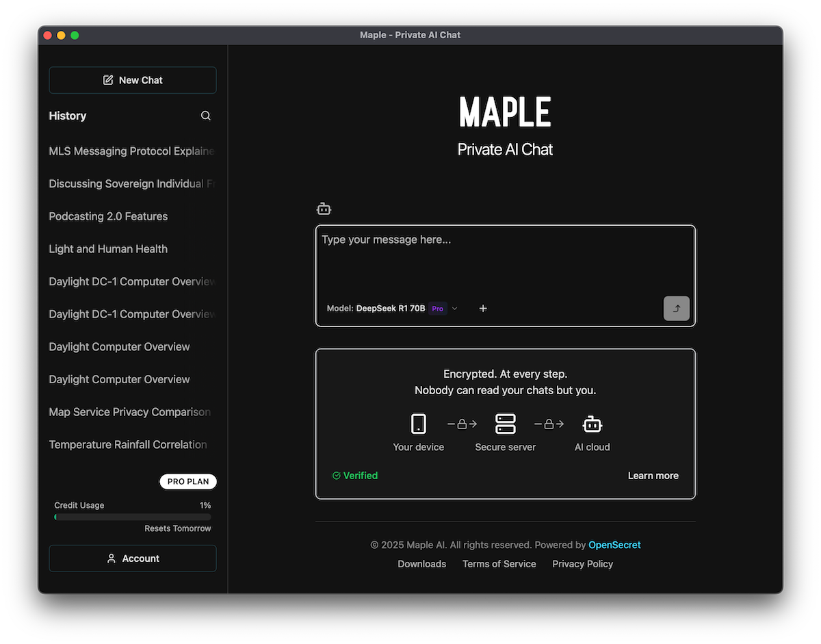The height and width of the screenshot is (644, 821).
Task: Click lock icon between server and AI cloud
Action: pos(549,424)
